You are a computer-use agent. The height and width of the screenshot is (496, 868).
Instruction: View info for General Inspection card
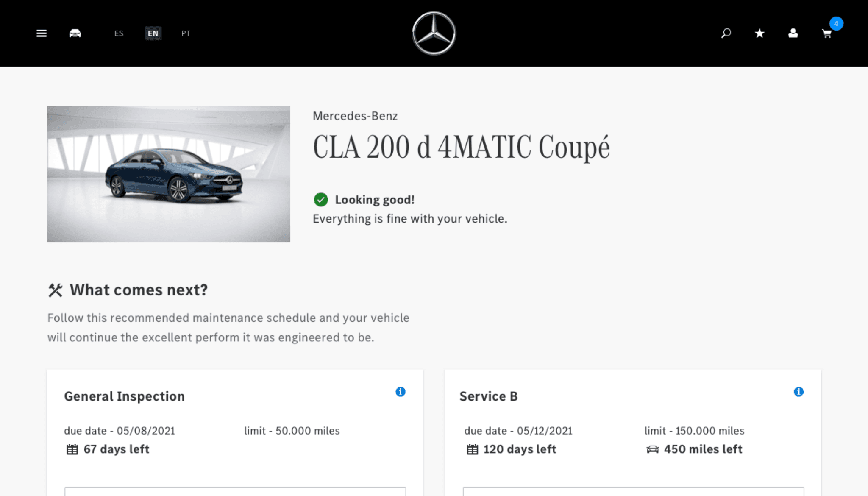point(400,392)
